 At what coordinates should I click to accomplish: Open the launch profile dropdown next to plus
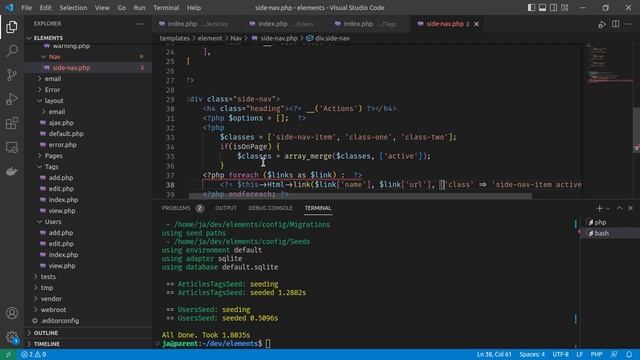(608, 209)
